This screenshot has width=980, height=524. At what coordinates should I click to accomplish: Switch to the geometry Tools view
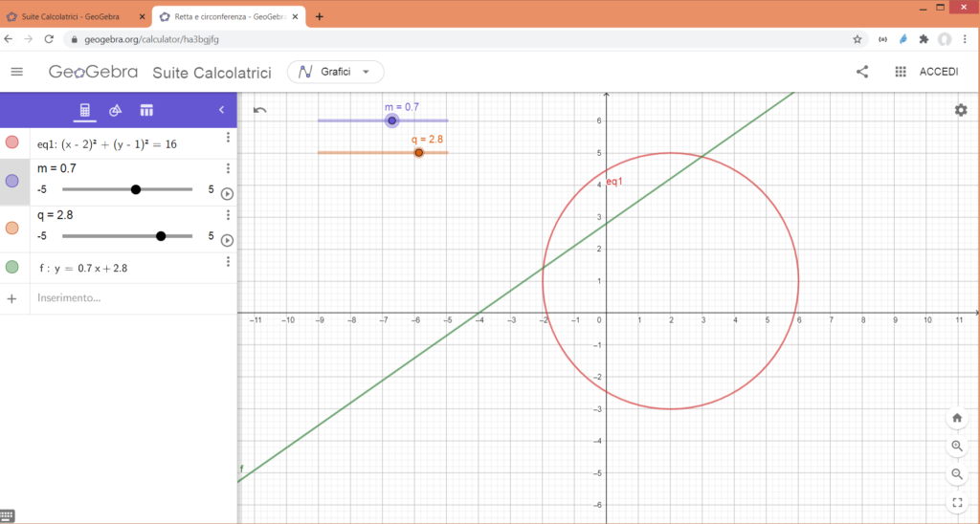(x=115, y=110)
